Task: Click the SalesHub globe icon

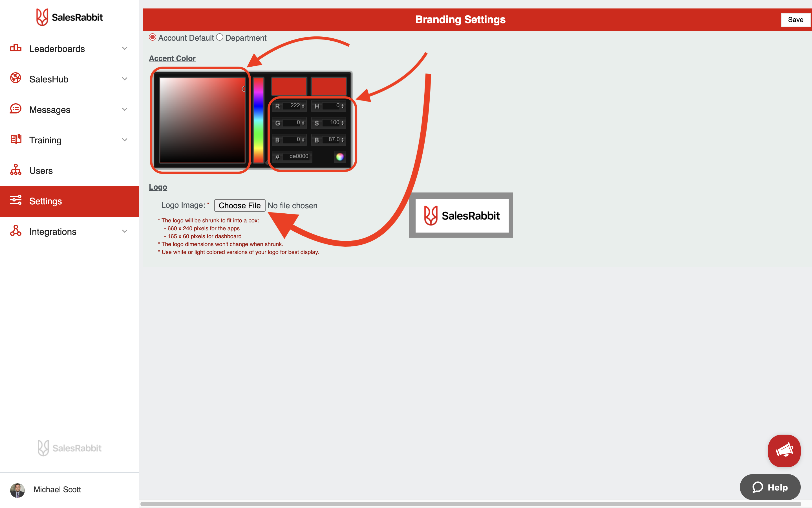Action: (x=16, y=78)
